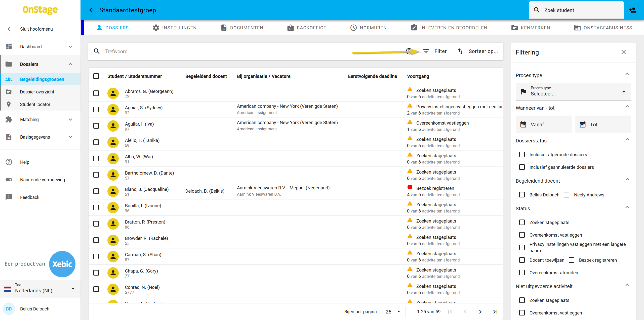644x320 pixels.
Task: Click the Sluit hoofdmenu chevron
Action: (x=9, y=29)
